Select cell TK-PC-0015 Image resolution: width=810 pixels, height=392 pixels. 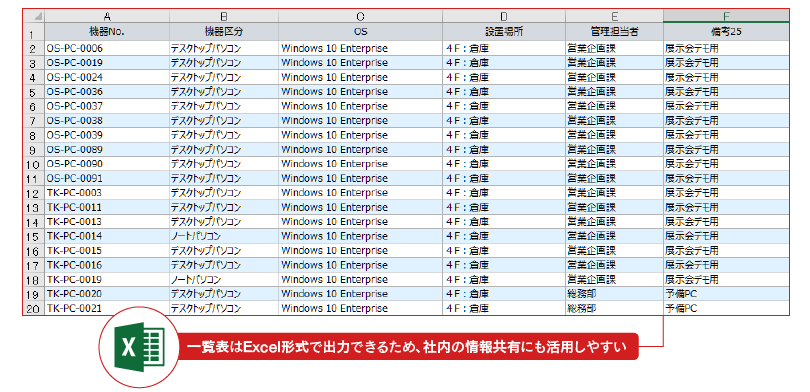pyautogui.click(x=107, y=251)
